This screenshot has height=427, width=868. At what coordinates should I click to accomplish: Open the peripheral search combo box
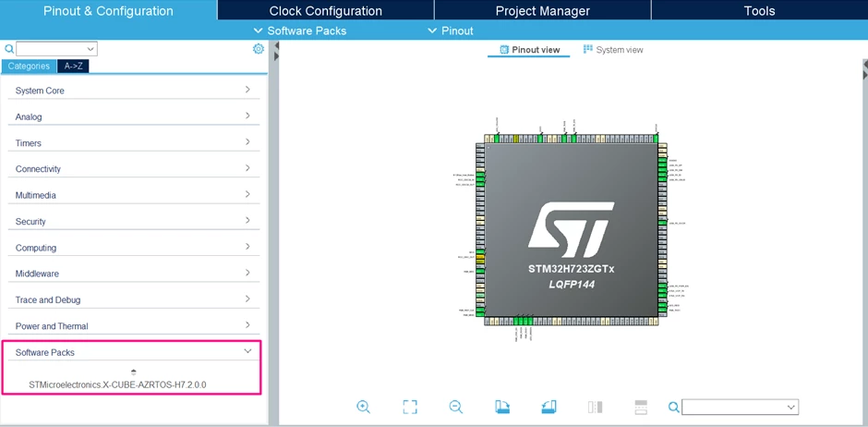click(x=56, y=49)
